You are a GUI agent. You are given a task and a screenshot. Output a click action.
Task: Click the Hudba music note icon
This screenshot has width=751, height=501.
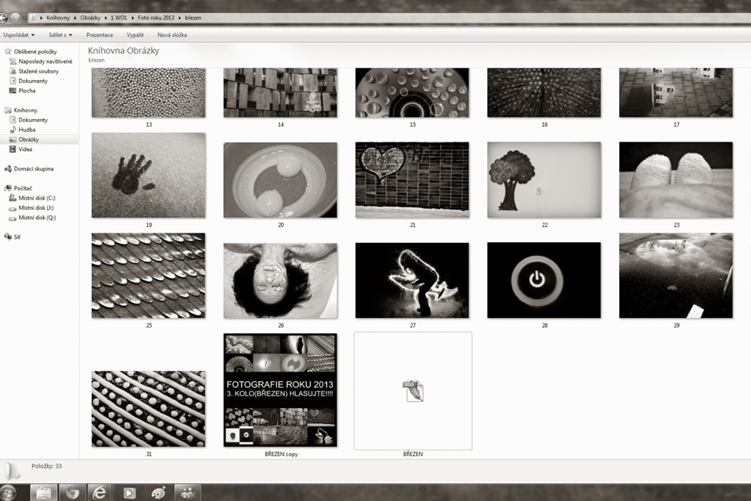tap(13, 130)
